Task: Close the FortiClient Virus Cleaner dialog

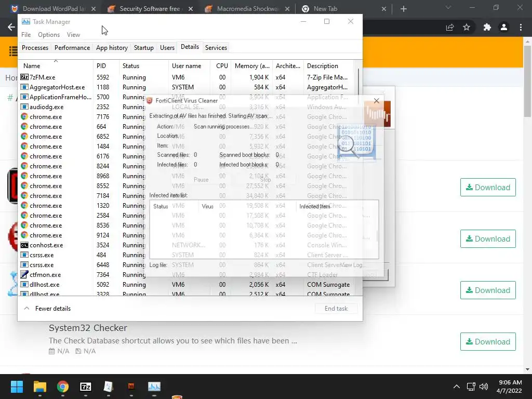Action: click(376, 101)
